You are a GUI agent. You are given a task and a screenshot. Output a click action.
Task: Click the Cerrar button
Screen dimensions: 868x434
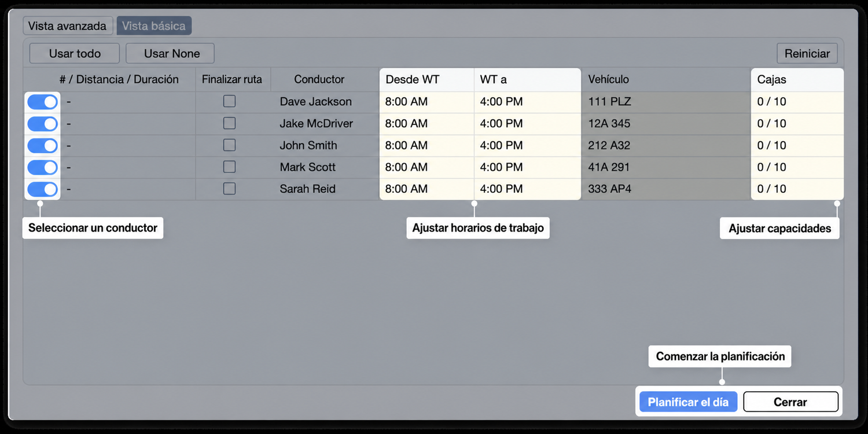pyautogui.click(x=790, y=402)
